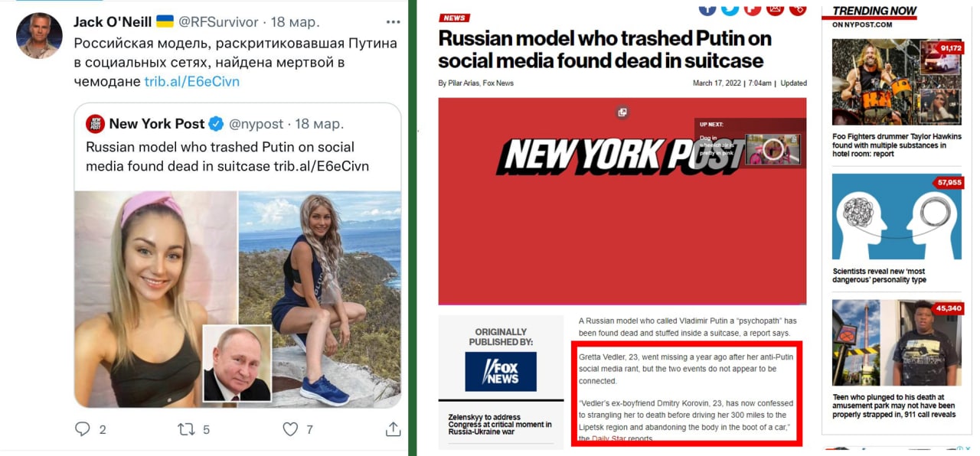Open the Zelenskyy to address Congress story
Viewport: 980px width, 456px height.
click(499, 425)
